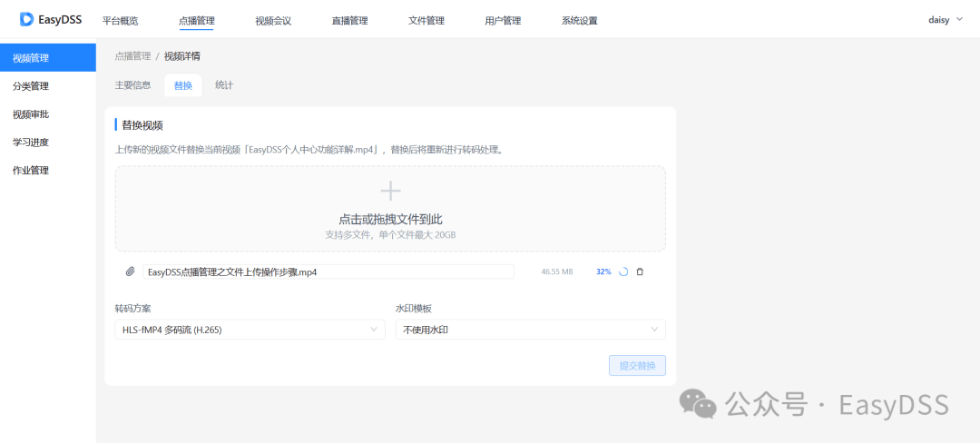
Task: Click the 替换视频 section heading
Action: point(142,125)
